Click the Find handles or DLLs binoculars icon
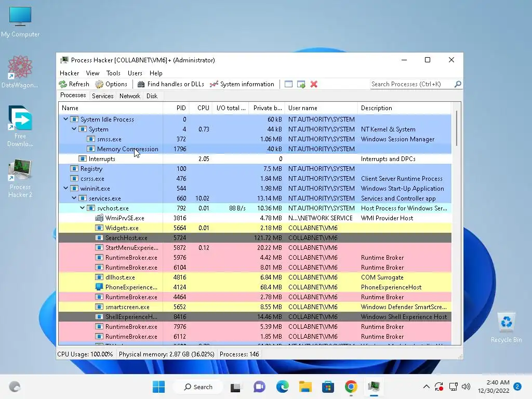 (141, 84)
